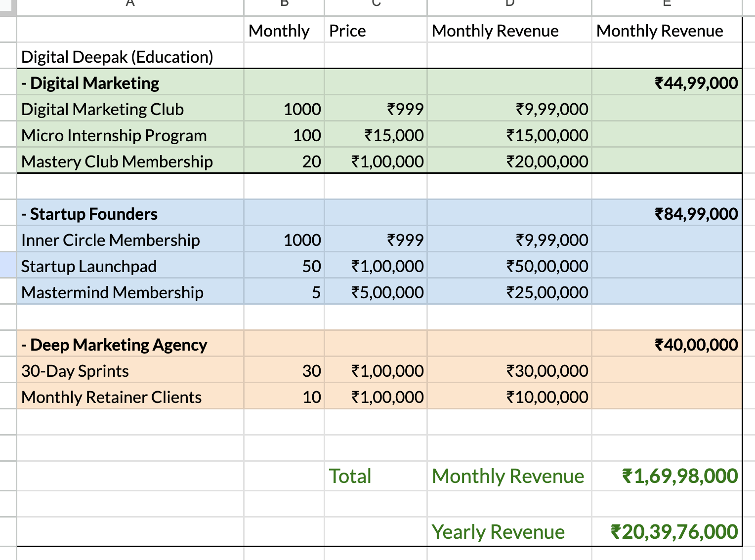Image resolution: width=755 pixels, height=560 pixels.
Task: Select Digital Marketing Club price ₹999
Action: pos(376,109)
